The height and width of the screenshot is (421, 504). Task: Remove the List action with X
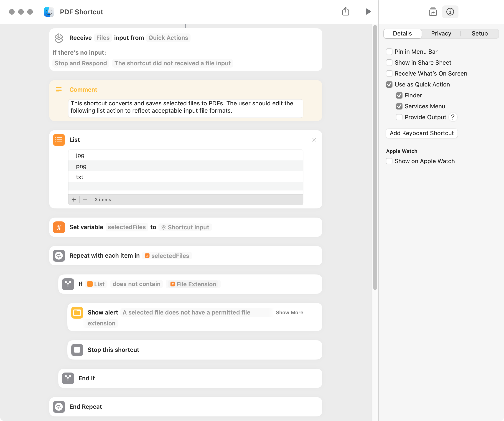coord(314,140)
